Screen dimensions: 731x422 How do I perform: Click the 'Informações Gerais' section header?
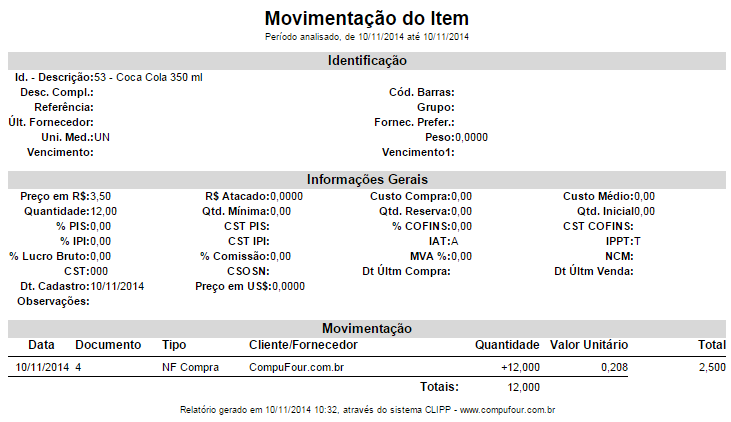(366, 180)
